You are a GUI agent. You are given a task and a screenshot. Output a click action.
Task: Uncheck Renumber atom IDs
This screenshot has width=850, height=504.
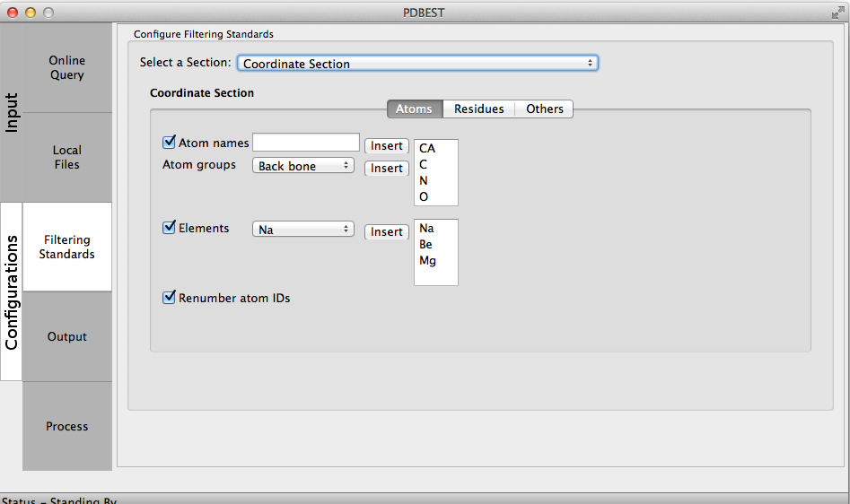[x=169, y=298]
